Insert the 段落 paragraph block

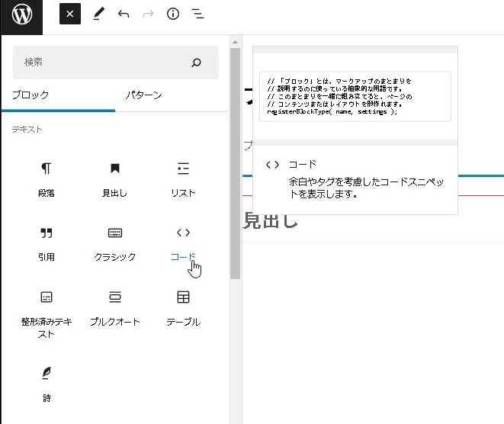click(47, 178)
